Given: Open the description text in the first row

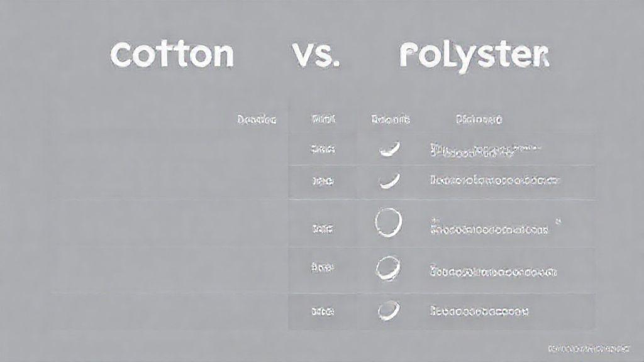Looking at the screenshot, I should coord(486,151).
